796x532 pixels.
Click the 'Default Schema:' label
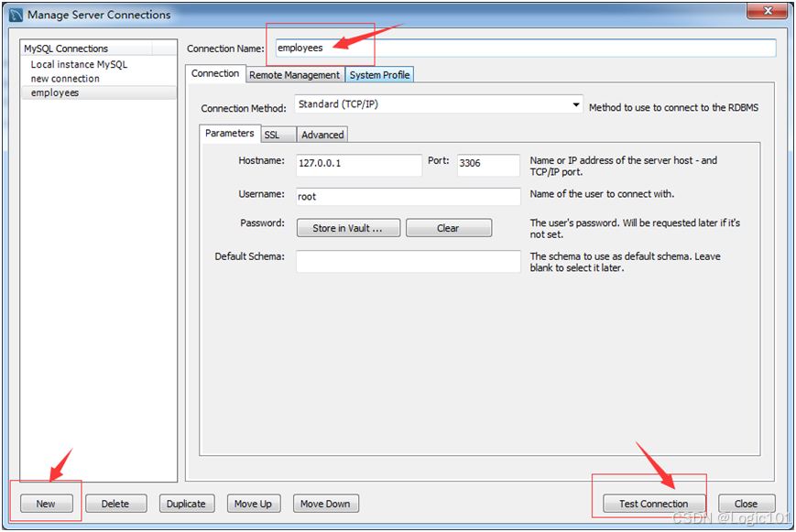tap(249, 256)
